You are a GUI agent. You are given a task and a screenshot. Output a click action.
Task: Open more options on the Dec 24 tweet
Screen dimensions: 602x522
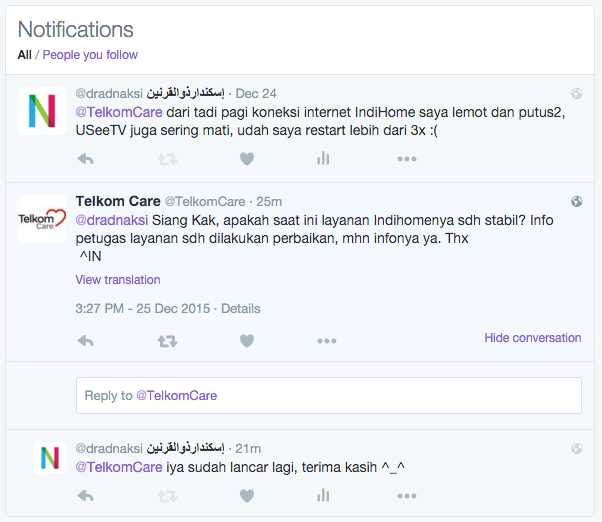point(407,159)
